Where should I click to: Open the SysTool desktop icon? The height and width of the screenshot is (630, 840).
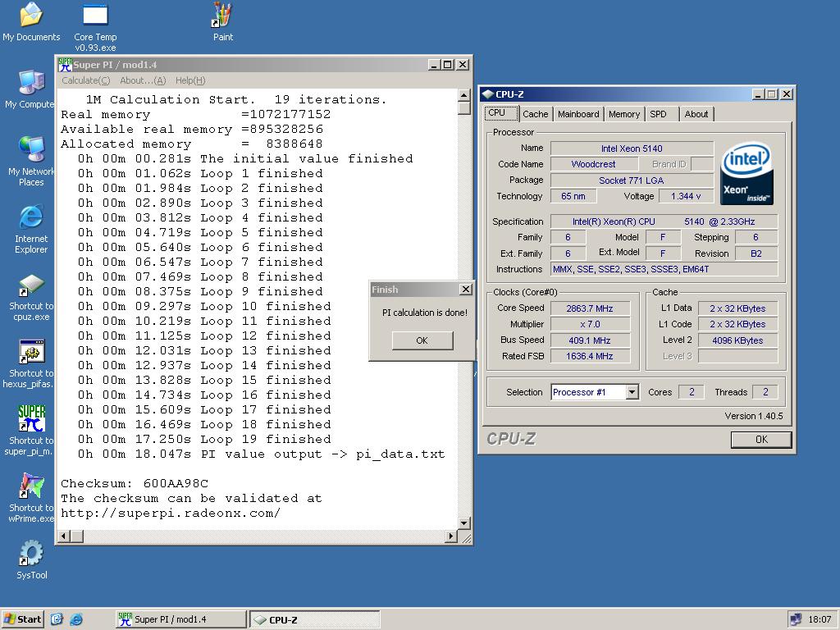click(32, 559)
